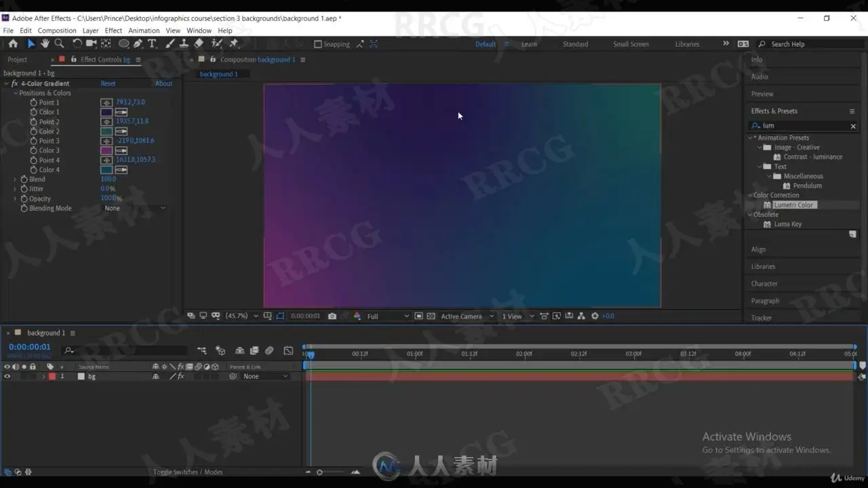Select the Ellipse shape tool
This screenshot has height=488, width=868.
tap(123, 43)
